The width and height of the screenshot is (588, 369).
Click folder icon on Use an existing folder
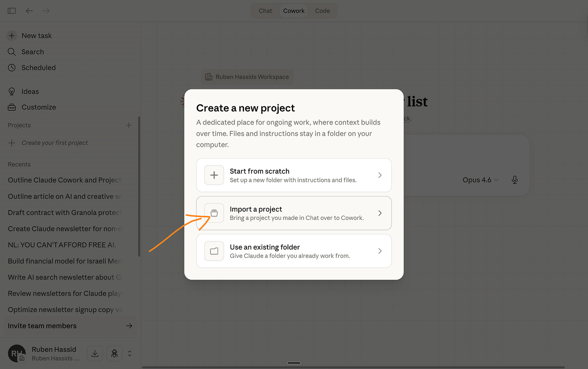click(214, 251)
